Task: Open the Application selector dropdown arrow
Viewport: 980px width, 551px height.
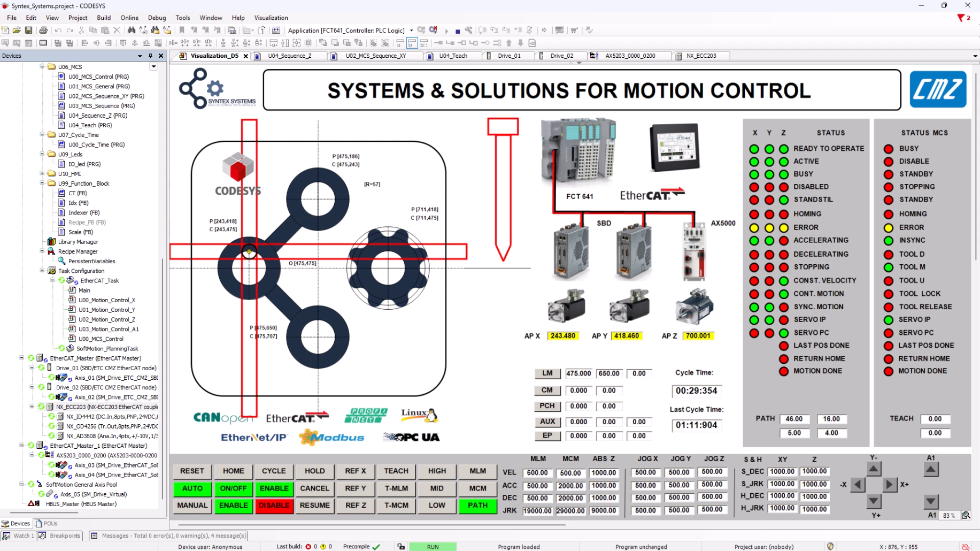Action: 411,30
